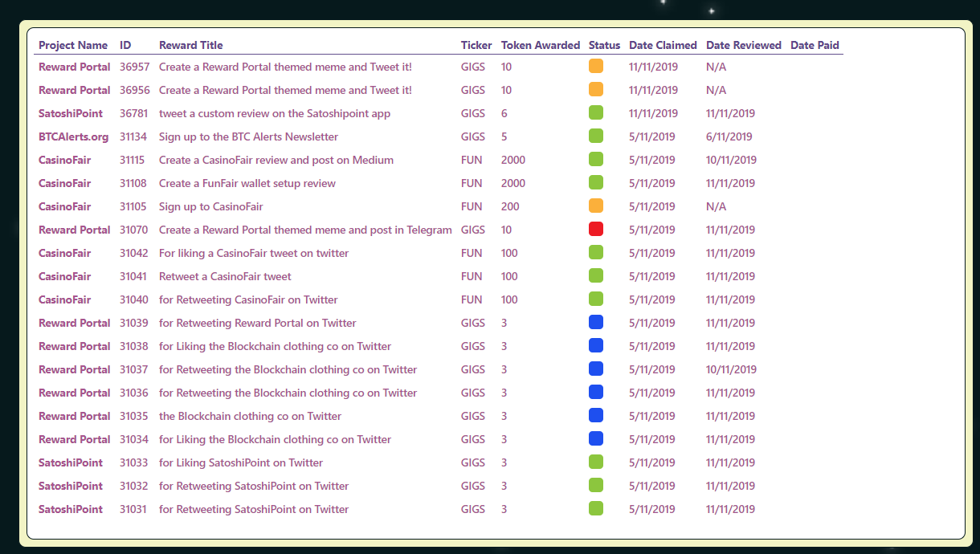Click 'Create a CasinoFair review and post on Medium'

point(276,160)
